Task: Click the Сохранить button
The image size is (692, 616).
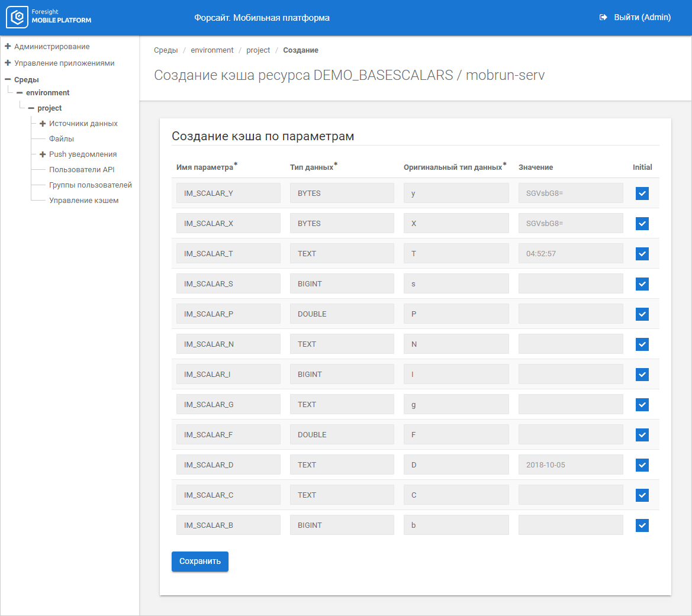Action: click(199, 562)
